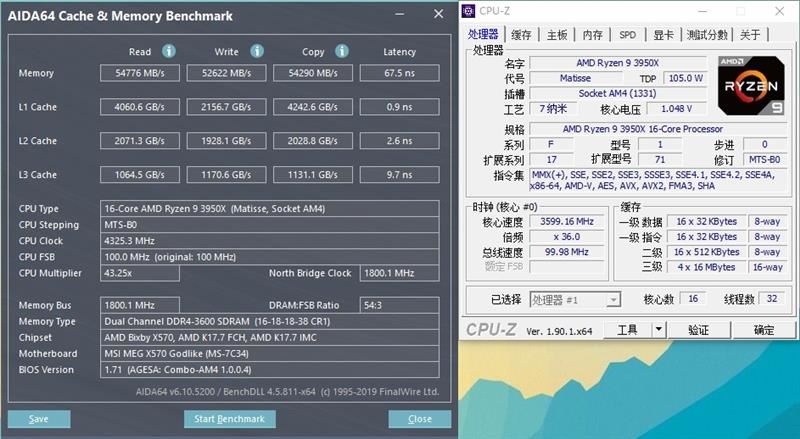Click L3 Cache Write value 1170.6 GB/s
The width and height of the screenshot is (800, 439).
227,175
